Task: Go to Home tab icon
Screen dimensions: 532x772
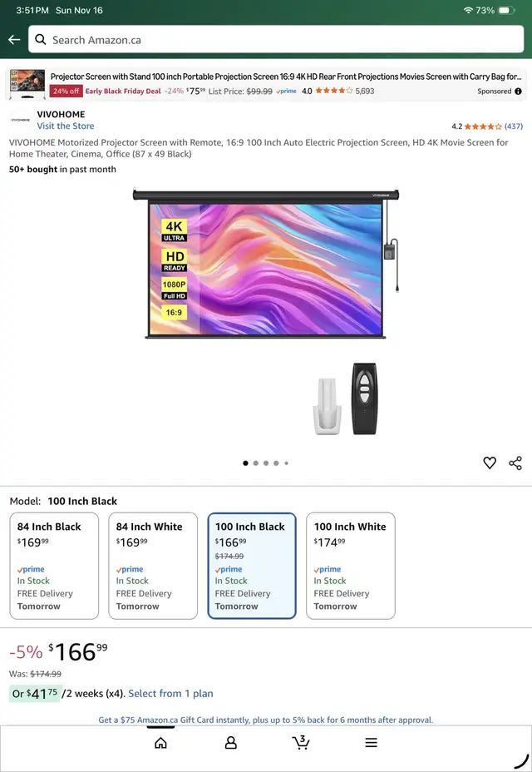Action: (x=161, y=742)
